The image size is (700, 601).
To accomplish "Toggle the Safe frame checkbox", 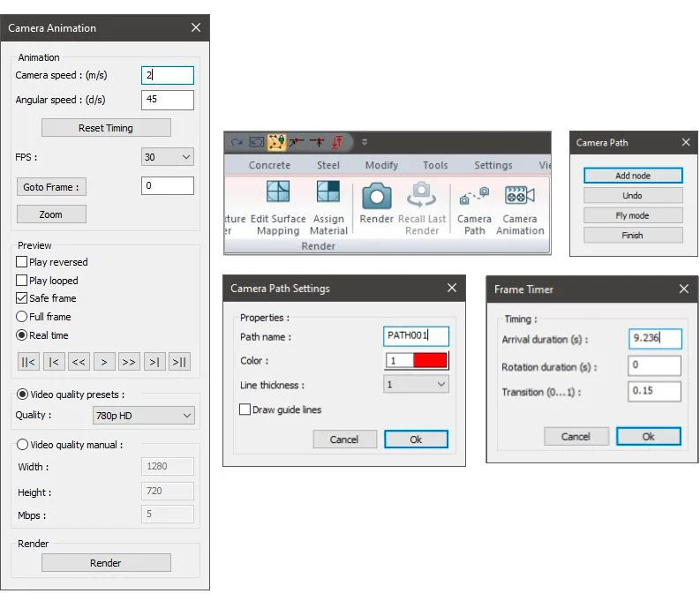I will point(21,298).
